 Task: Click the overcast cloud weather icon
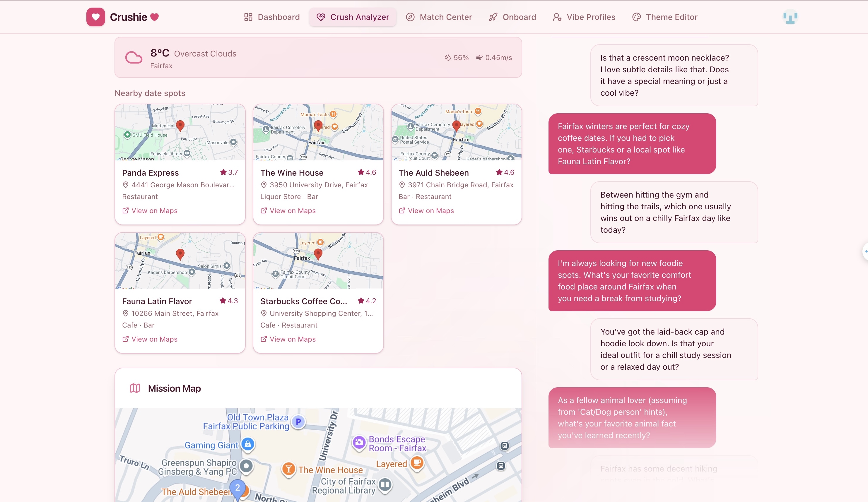[x=134, y=57]
